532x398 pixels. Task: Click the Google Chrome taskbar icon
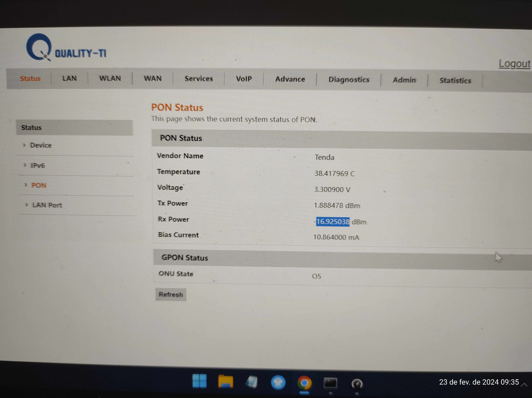(304, 383)
